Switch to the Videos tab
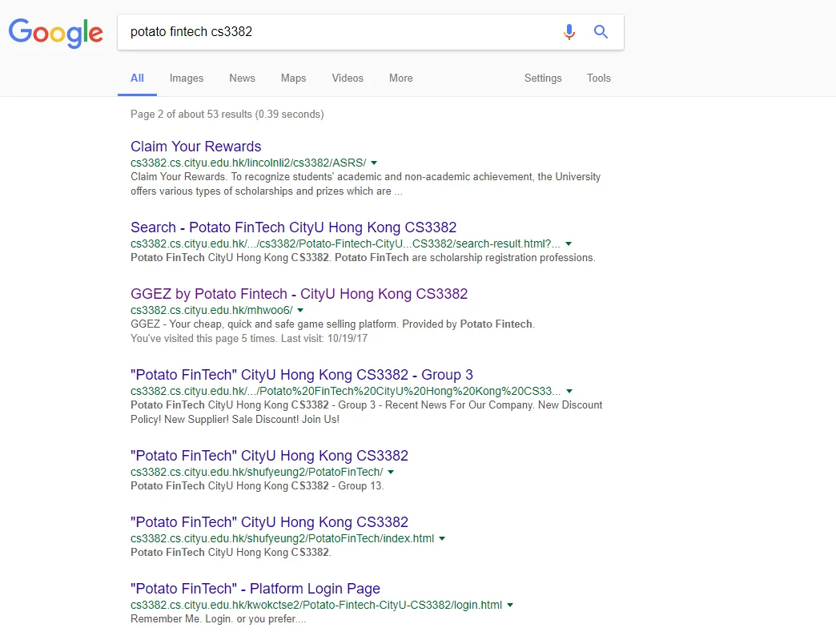 [x=347, y=78]
